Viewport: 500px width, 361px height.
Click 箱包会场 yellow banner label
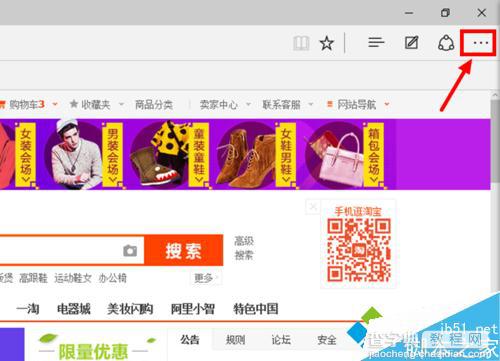point(374,155)
